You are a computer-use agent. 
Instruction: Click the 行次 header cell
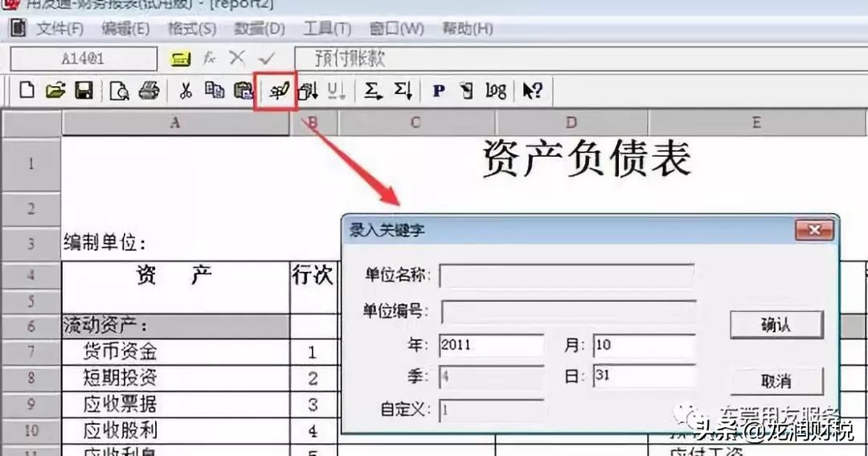(313, 275)
